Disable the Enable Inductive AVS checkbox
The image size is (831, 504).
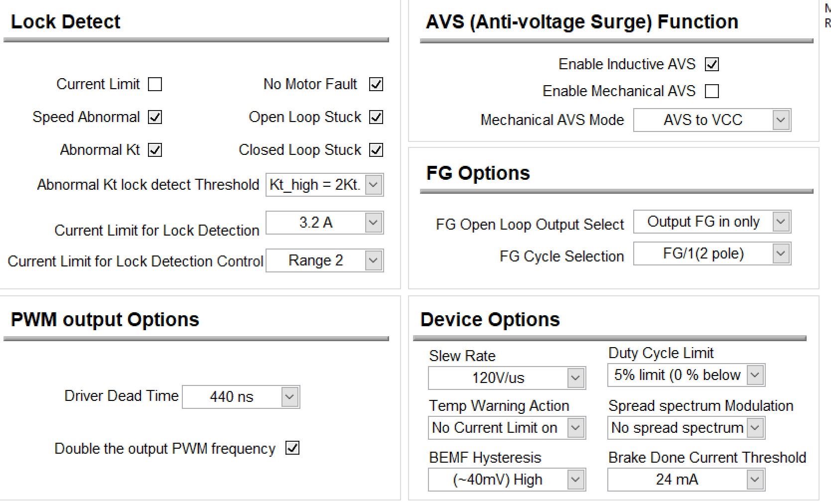712,64
